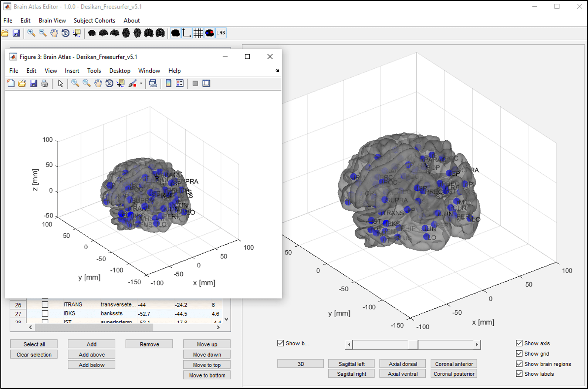Tick the checkbox in the IBKS row
588x389 pixels.
(45, 314)
